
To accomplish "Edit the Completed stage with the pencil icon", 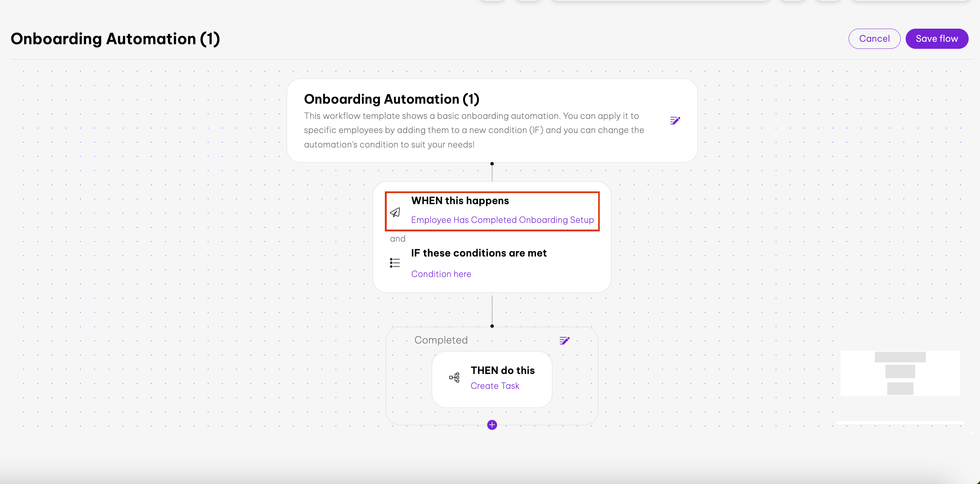I will coord(564,340).
